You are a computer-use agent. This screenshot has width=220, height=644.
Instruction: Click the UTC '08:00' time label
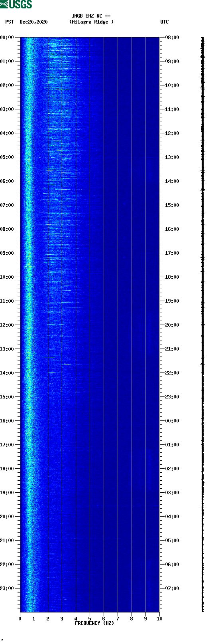172,38
